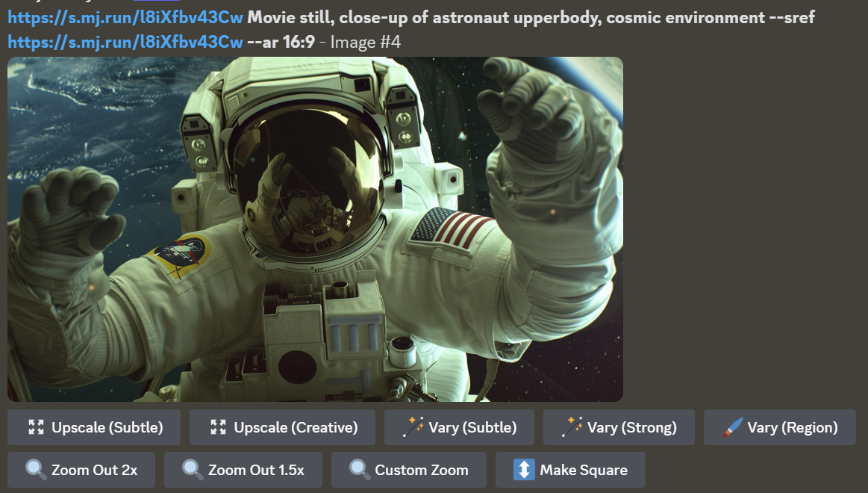868x493 pixels.
Task: Generate variations with the Vary (Strong) button
Action: [x=619, y=427]
